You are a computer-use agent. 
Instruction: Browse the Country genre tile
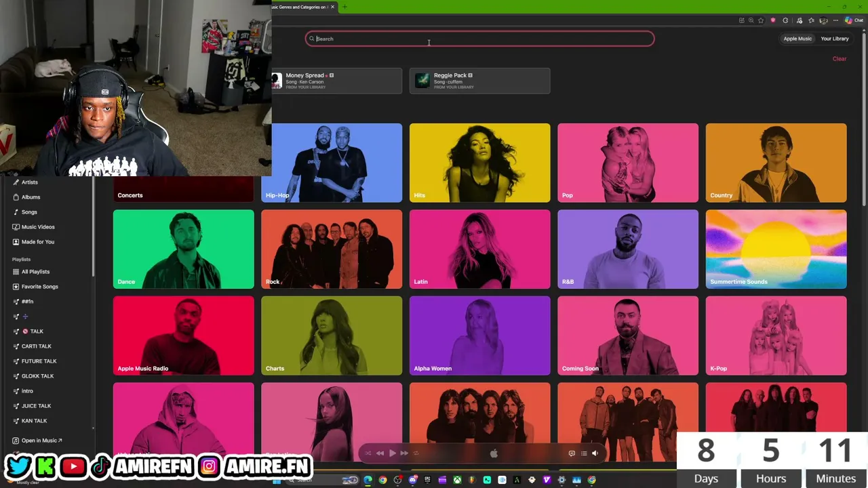click(x=776, y=163)
